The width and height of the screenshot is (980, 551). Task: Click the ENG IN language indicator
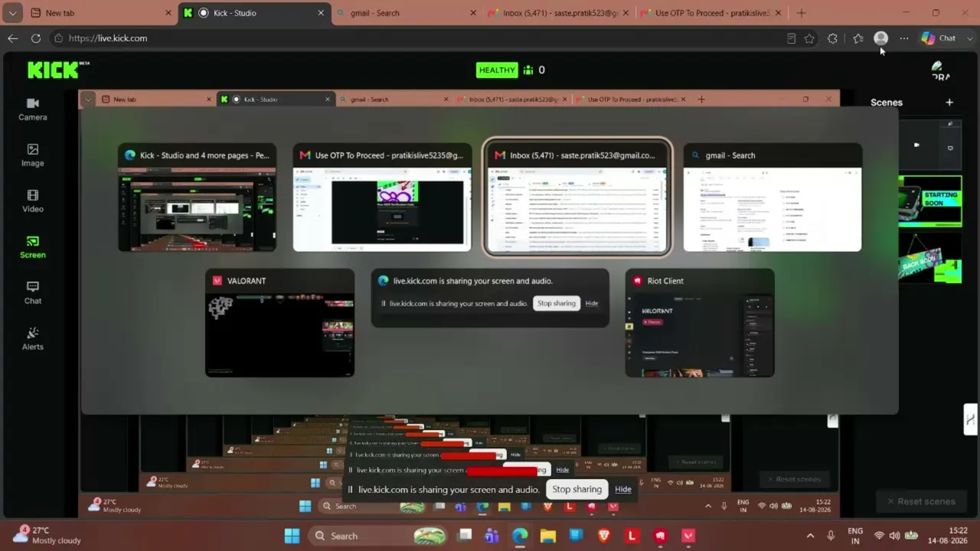pos(855,536)
